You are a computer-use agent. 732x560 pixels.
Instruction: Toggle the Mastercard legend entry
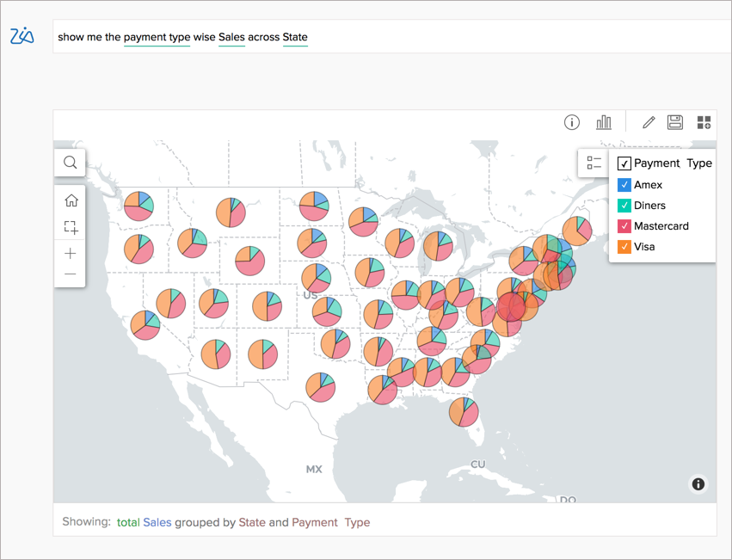point(623,225)
